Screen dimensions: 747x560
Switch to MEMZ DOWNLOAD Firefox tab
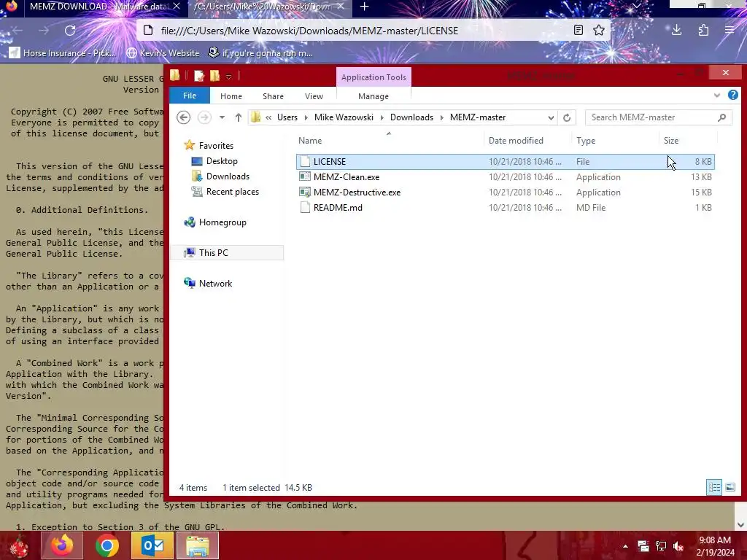point(98,7)
